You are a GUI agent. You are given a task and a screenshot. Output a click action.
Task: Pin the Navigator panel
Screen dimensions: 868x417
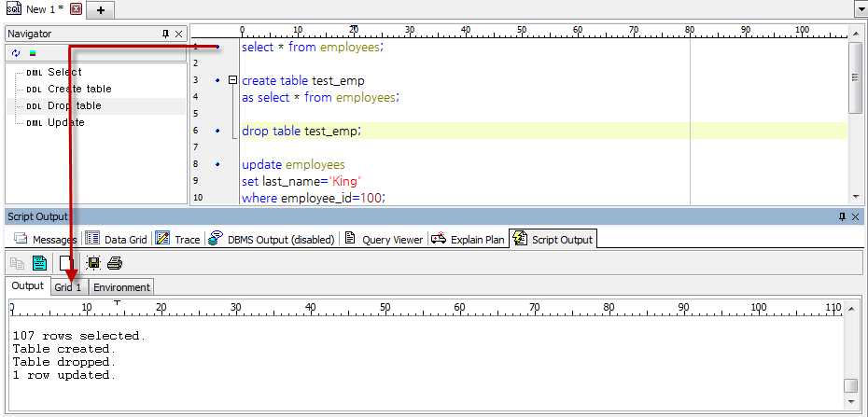(x=166, y=34)
